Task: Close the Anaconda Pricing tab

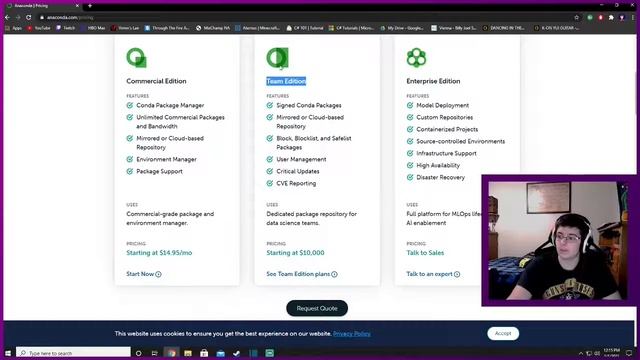Action: (77, 6)
